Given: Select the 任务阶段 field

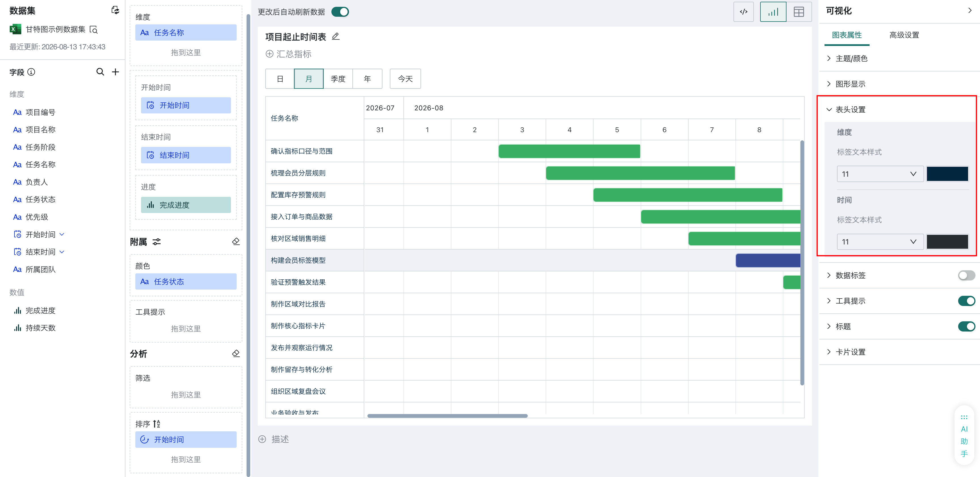Looking at the screenshot, I should tap(40, 147).
